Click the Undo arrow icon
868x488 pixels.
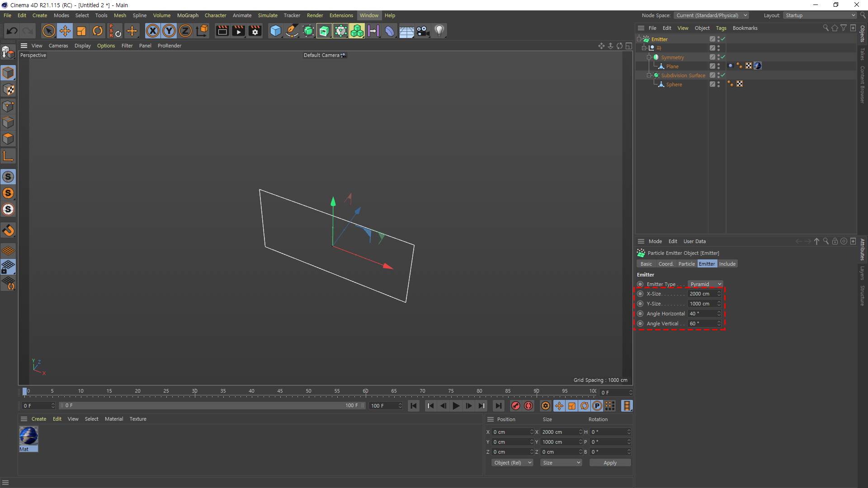point(12,31)
